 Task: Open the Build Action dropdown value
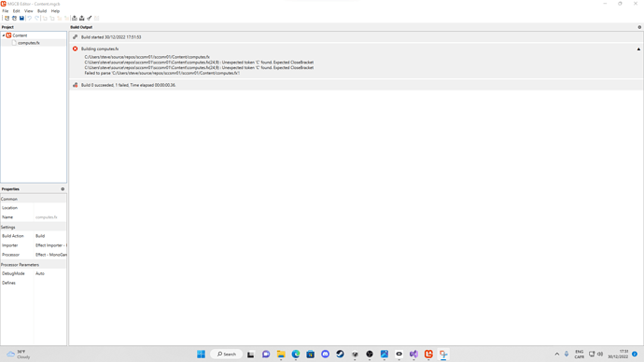(x=50, y=236)
